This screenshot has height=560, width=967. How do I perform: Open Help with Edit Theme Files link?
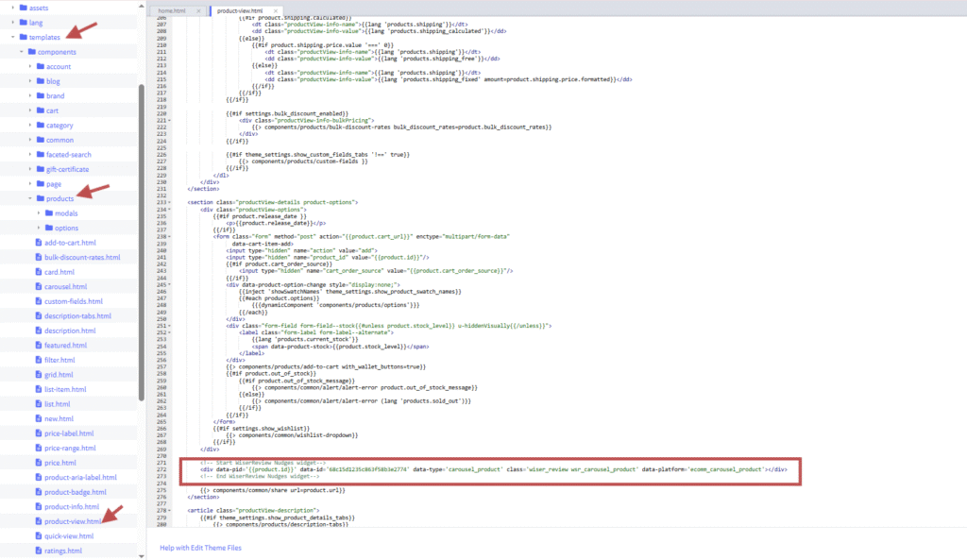point(201,548)
